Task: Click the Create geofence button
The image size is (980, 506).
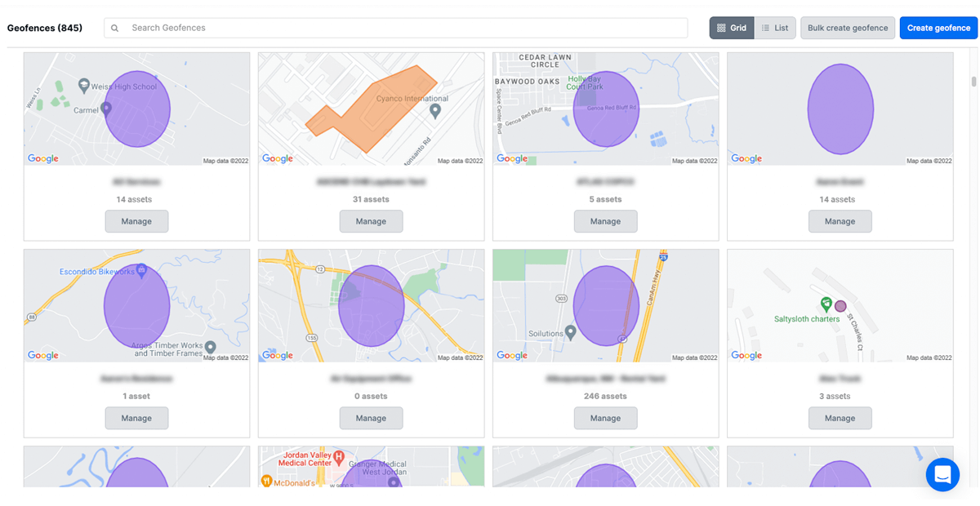Action: coord(938,27)
